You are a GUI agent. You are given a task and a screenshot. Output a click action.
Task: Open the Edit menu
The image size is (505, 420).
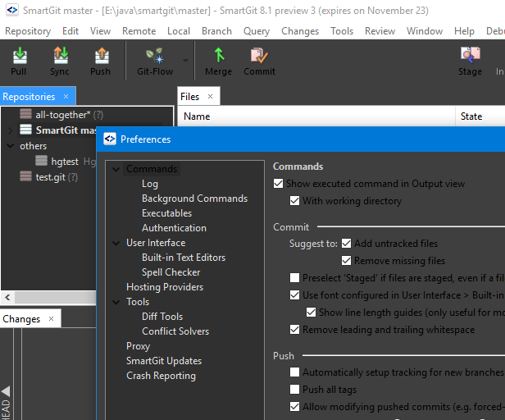point(71,31)
